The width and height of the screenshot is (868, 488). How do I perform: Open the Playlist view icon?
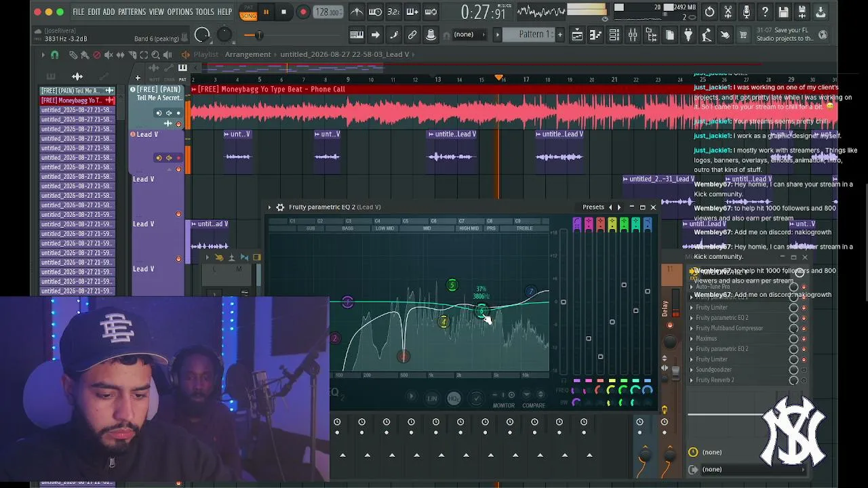tap(577, 35)
